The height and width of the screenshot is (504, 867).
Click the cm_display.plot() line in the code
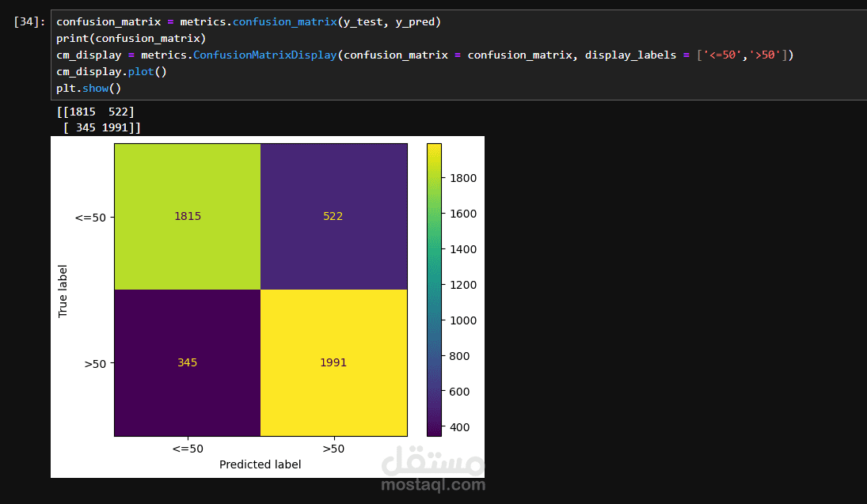tap(112, 71)
